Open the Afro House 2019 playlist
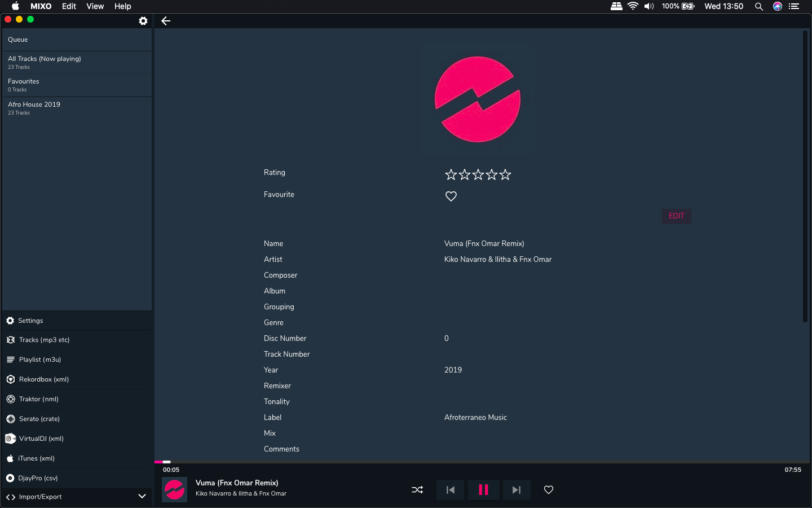812x508 pixels. click(34, 108)
